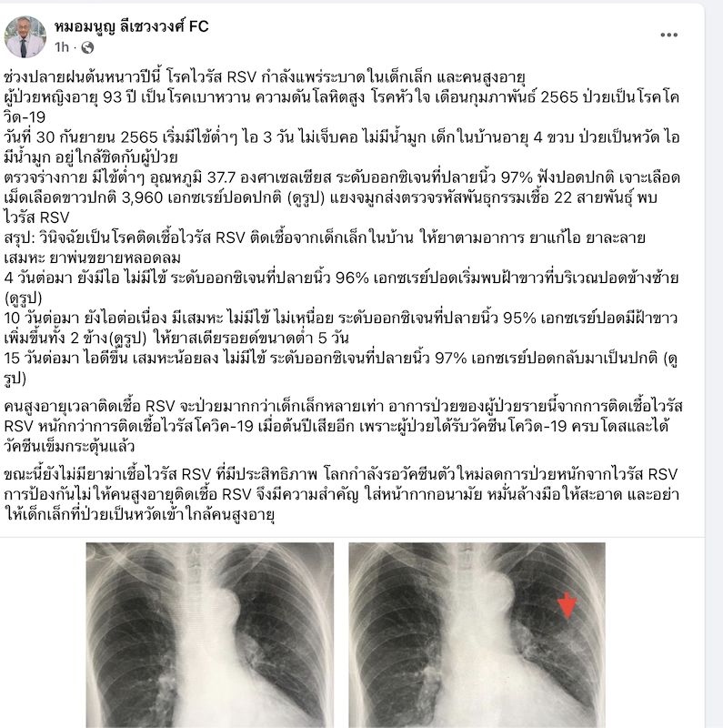Click the หมอมนูญ profile picture avatar
Screen dimensions: 723x728
tap(25, 36)
